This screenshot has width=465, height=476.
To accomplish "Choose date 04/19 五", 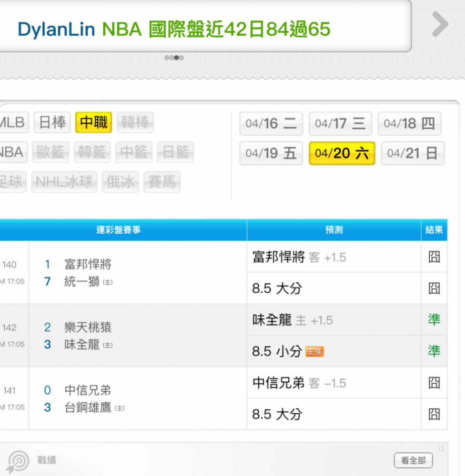I will tap(271, 153).
